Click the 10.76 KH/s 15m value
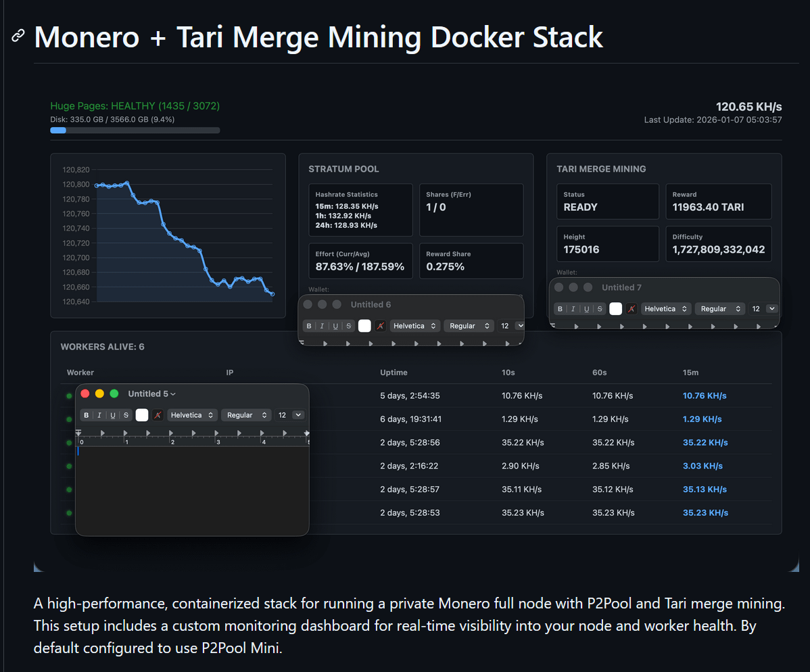Screen dimensions: 810x672 tap(705, 395)
